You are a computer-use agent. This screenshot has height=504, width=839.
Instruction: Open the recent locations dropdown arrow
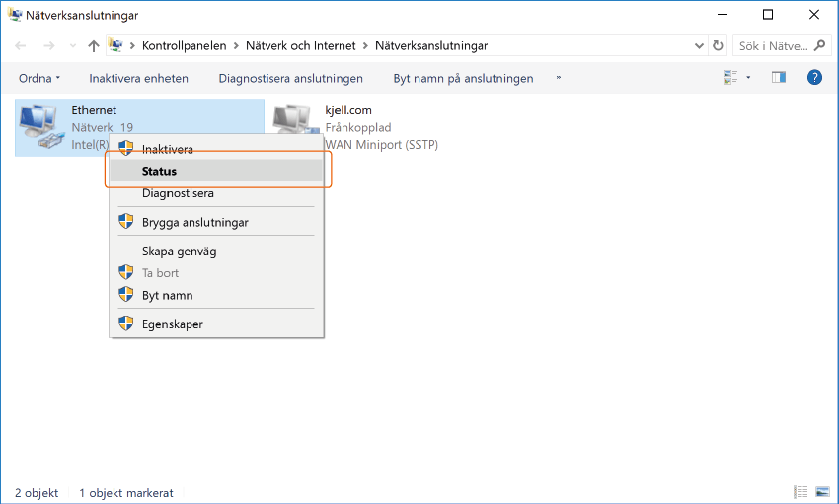click(73, 46)
